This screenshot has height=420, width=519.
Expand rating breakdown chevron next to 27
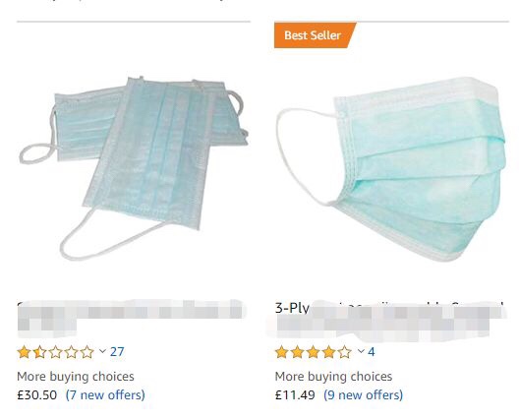[x=102, y=351]
